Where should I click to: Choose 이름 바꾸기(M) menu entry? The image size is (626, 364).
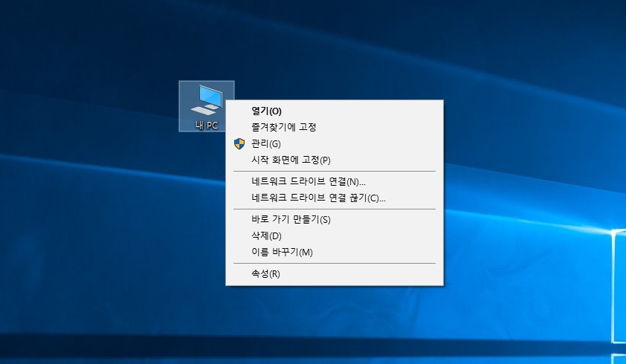335,253
